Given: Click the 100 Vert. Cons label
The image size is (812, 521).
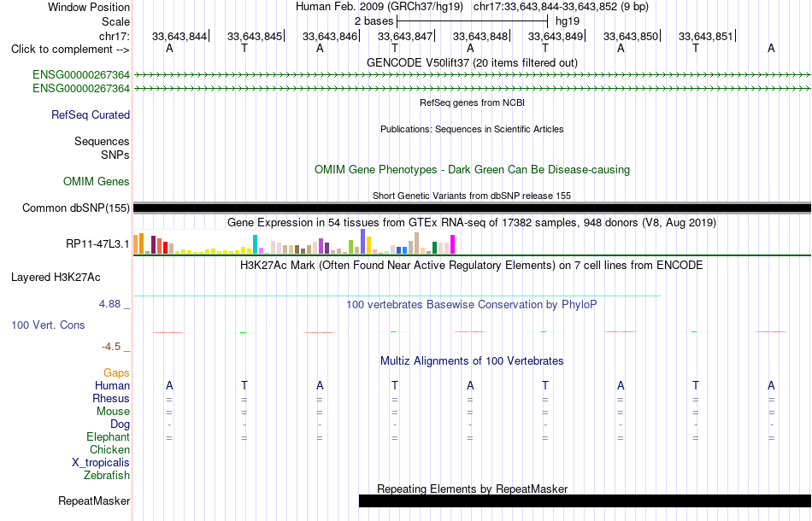Looking at the screenshot, I should pos(48,325).
